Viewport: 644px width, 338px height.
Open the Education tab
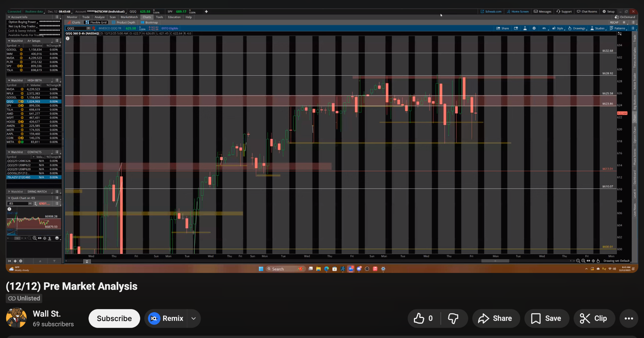tap(174, 17)
